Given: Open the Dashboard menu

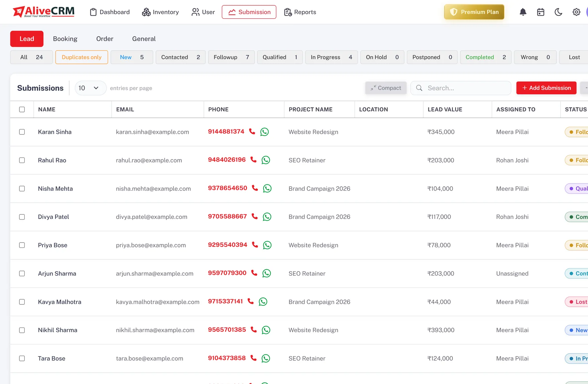Looking at the screenshot, I should click(x=110, y=12).
